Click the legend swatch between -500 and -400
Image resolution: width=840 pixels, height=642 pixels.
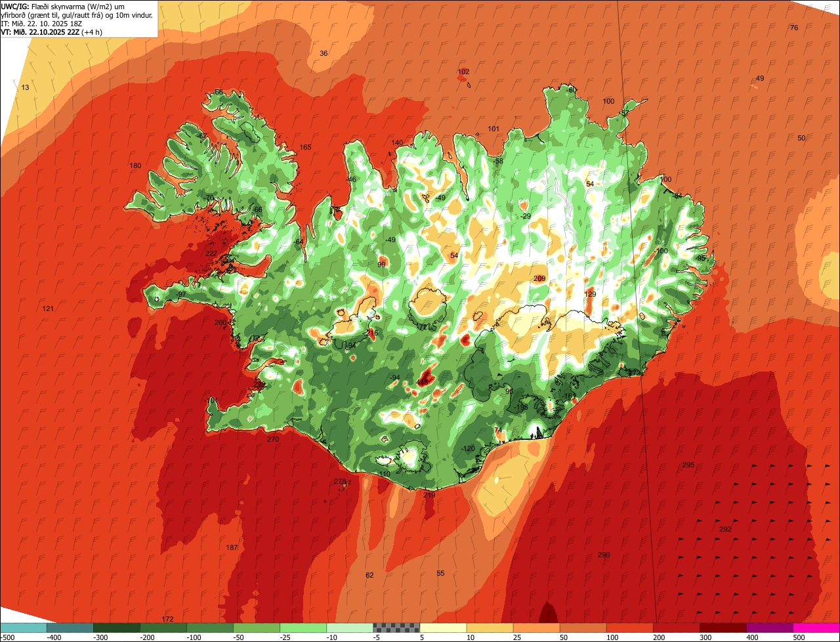[24, 628]
